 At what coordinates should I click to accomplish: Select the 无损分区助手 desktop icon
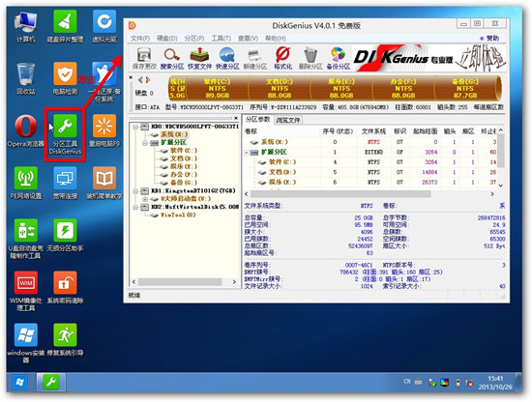(65, 235)
